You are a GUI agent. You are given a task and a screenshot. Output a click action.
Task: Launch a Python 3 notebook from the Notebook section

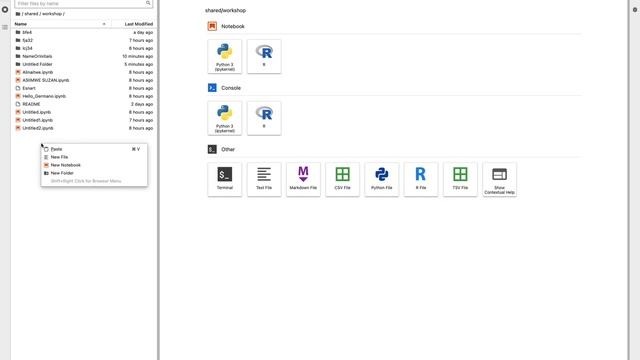(x=224, y=56)
